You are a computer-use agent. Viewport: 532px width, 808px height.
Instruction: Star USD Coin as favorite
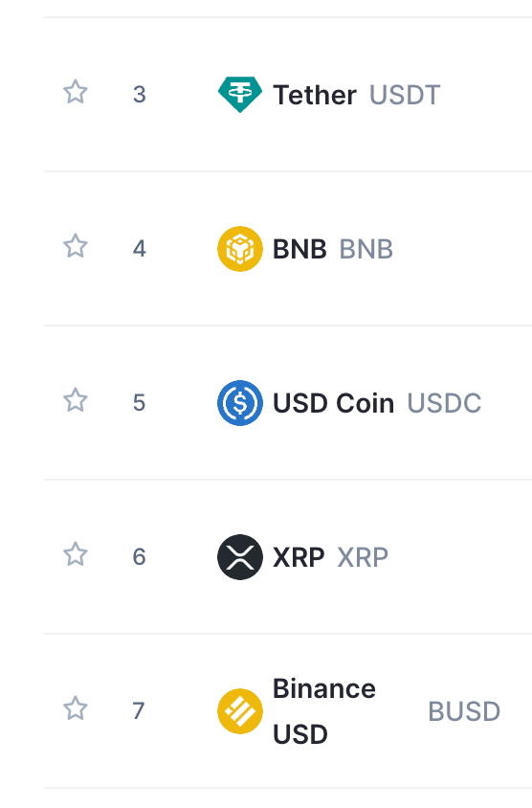(76, 400)
